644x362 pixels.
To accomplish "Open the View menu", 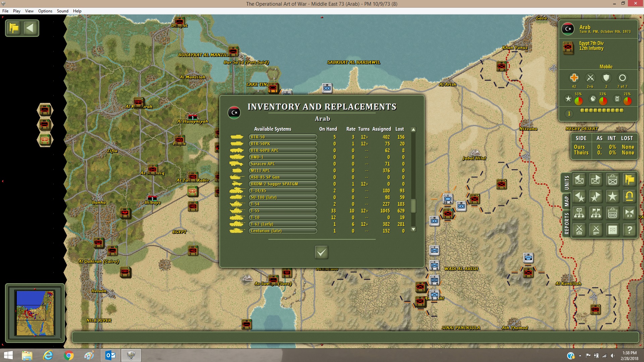I will 29,11.
